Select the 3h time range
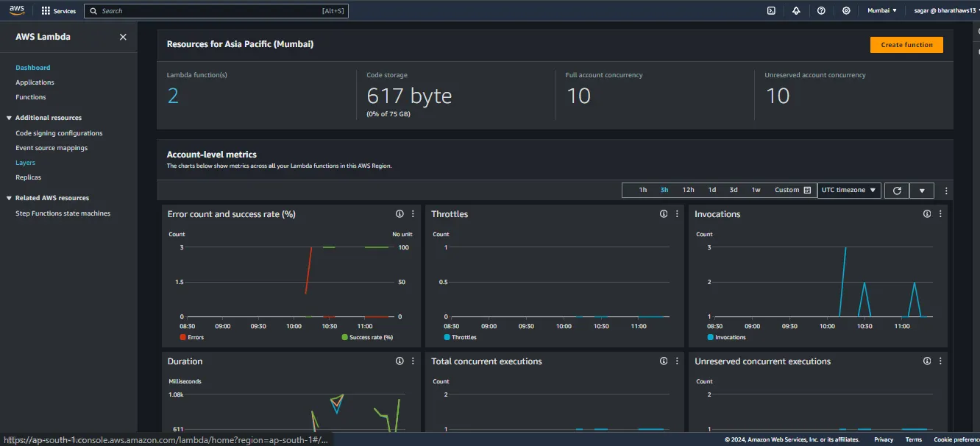 pos(664,190)
